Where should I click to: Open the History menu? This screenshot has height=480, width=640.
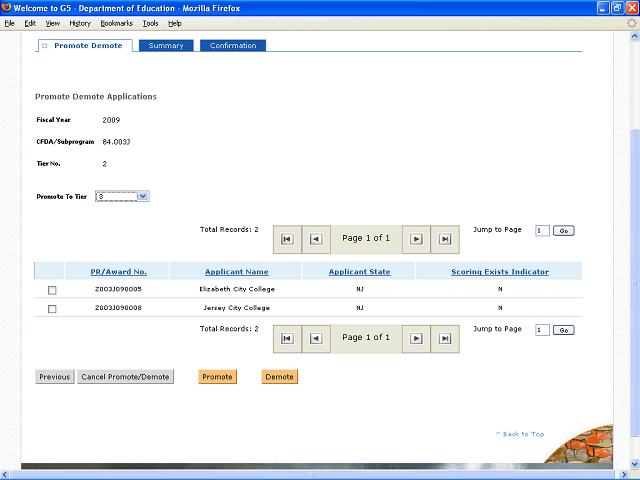(80, 23)
